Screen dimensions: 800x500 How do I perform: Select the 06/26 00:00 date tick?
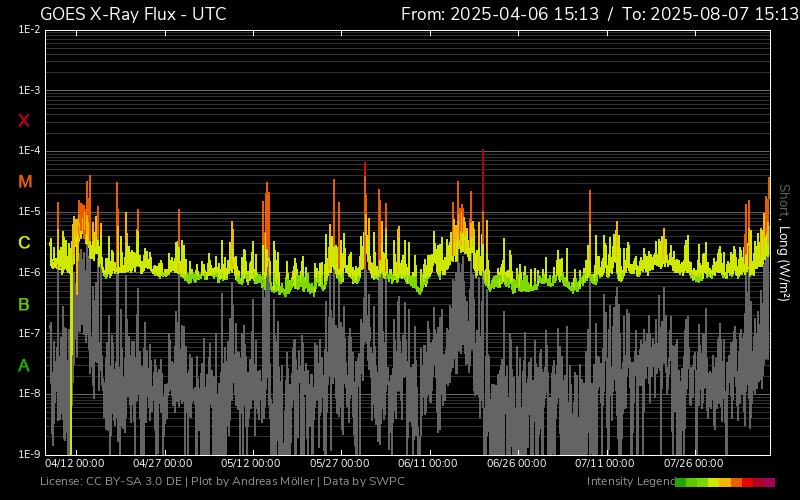click(516, 464)
